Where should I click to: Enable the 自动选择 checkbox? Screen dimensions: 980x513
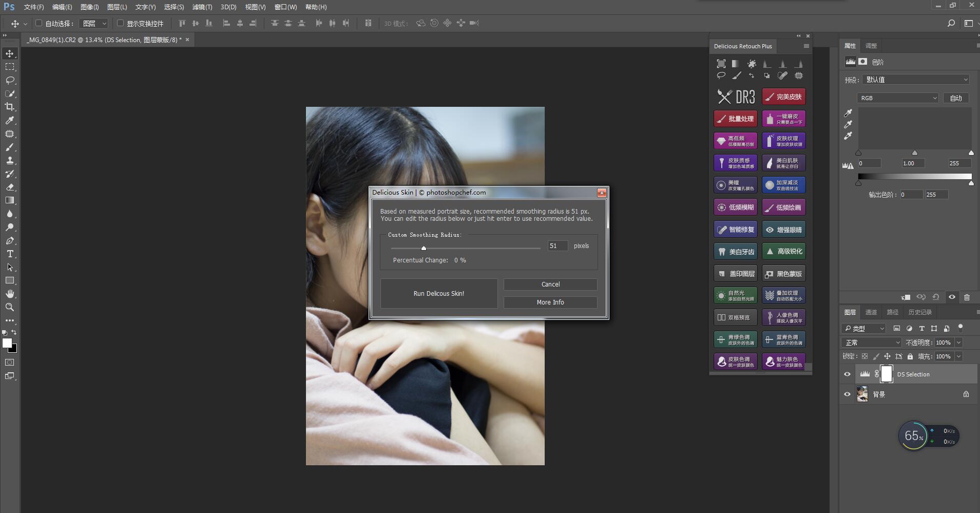[x=39, y=23]
